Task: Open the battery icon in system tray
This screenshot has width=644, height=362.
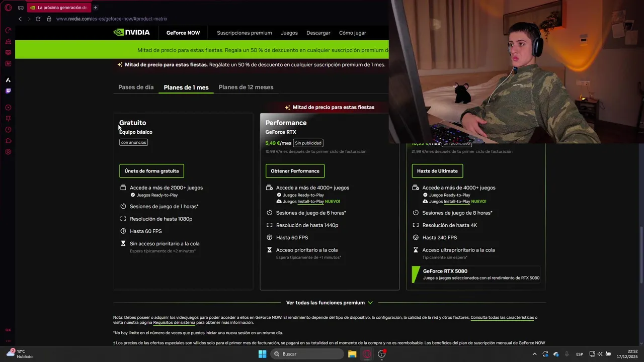Action: (608, 354)
